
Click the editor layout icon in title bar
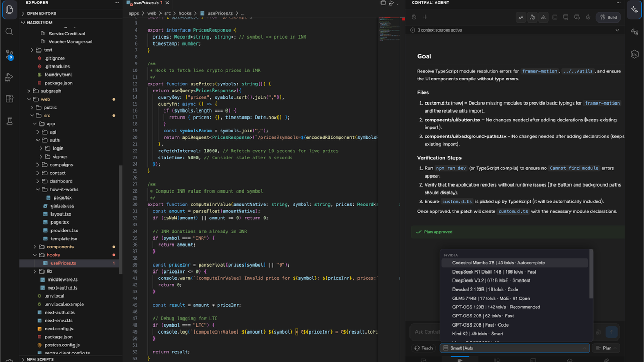[x=383, y=3]
